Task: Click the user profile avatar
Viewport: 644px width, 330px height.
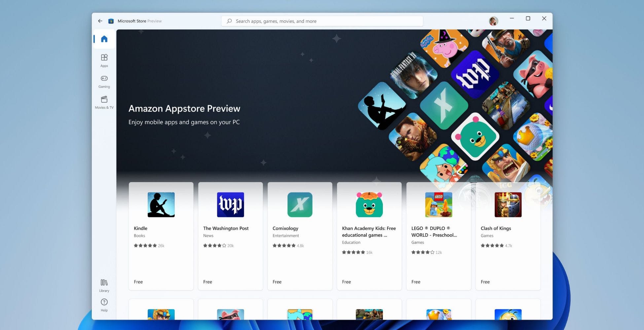Action: tap(493, 21)
